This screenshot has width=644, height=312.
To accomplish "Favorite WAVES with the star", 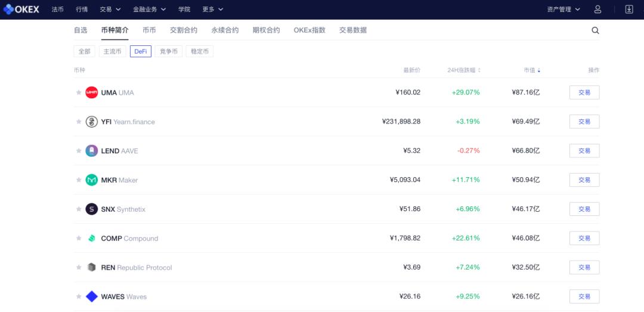I will click(79, 296).
